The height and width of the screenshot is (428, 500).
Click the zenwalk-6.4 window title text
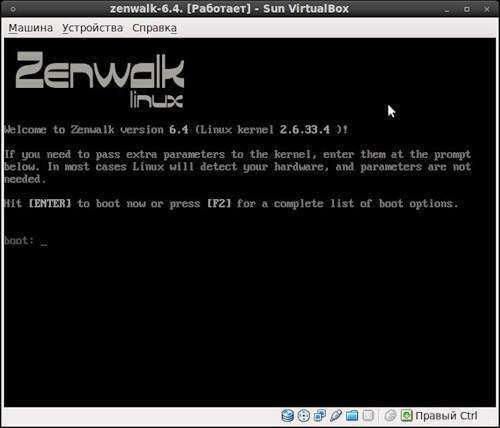[x=229, y=9]
